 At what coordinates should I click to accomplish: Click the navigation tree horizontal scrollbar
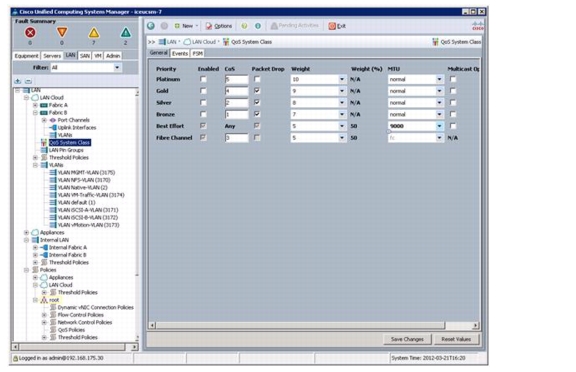click(x=72, y=347)
